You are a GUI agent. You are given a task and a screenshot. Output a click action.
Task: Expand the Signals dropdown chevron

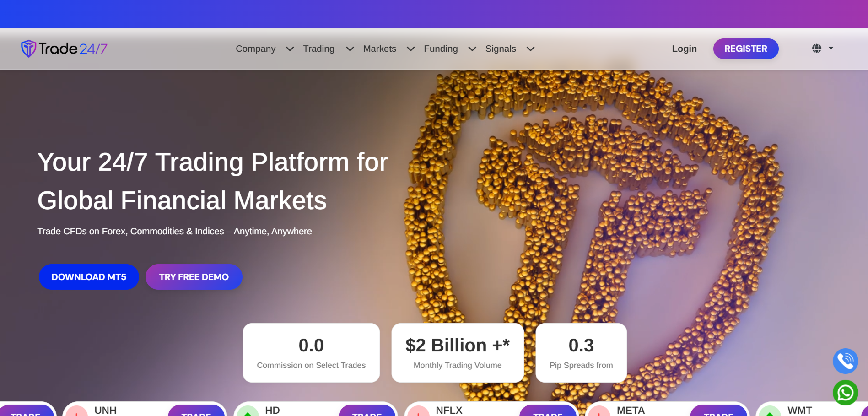(x=530, y=49)
